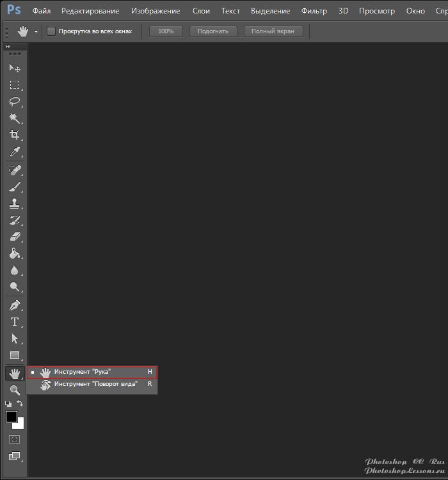Select the Zoom magnifier tool
448x480 pixels.
[x=15, y=390]
